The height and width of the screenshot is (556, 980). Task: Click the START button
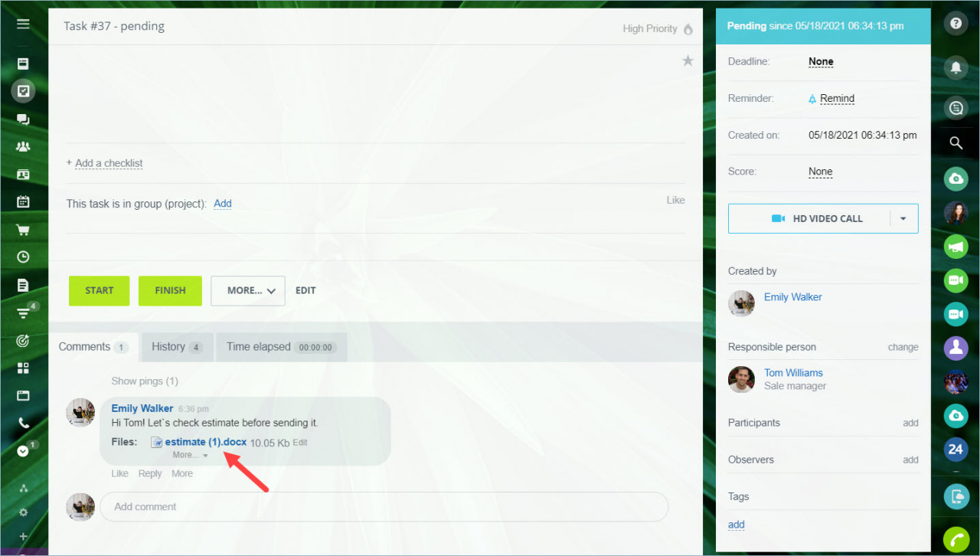click(x=100, y=291)
